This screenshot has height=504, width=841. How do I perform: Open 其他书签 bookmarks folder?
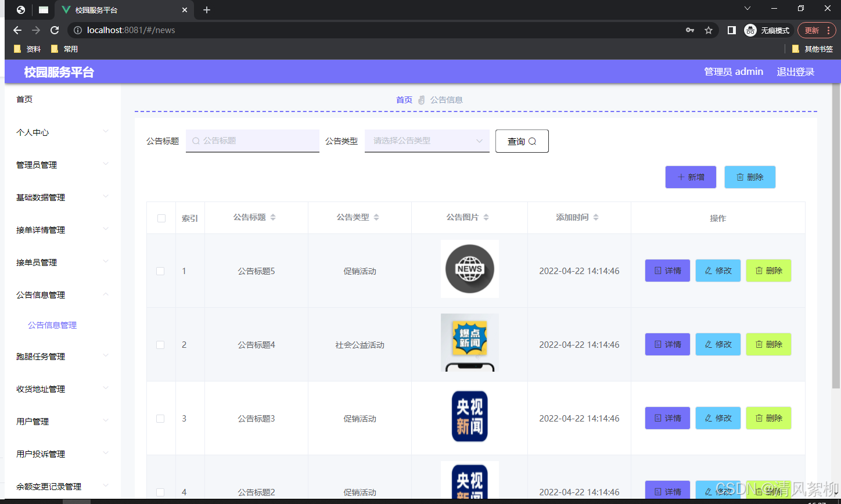point(813,49)
